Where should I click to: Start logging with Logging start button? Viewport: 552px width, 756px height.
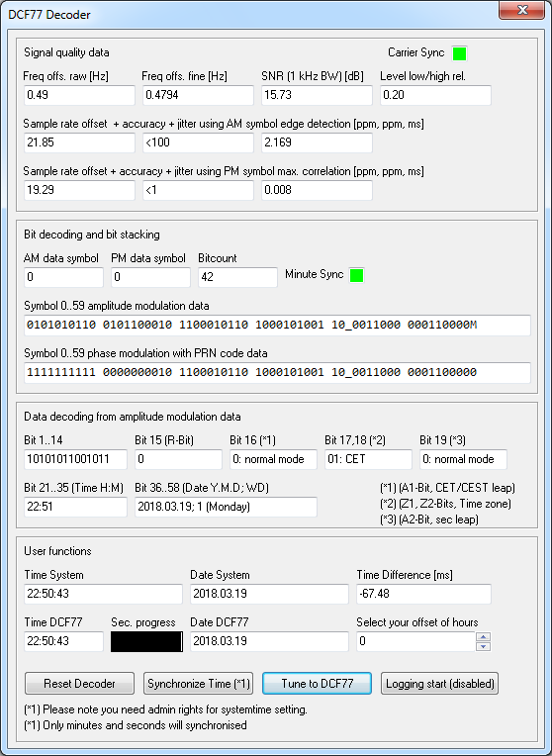pyautogui.click(x=439, y=684)
